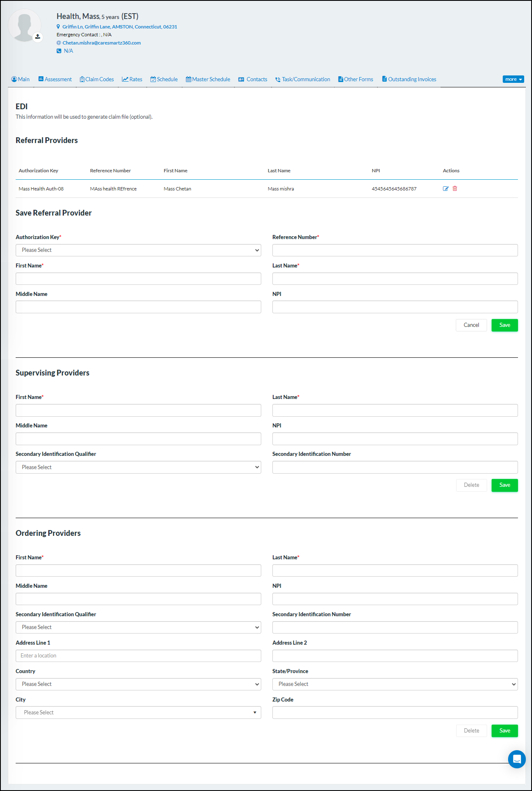The width and height of the screenshot is (532, 791).
Task: Click the Rates chart icon
Action: [x=125, y=80]
